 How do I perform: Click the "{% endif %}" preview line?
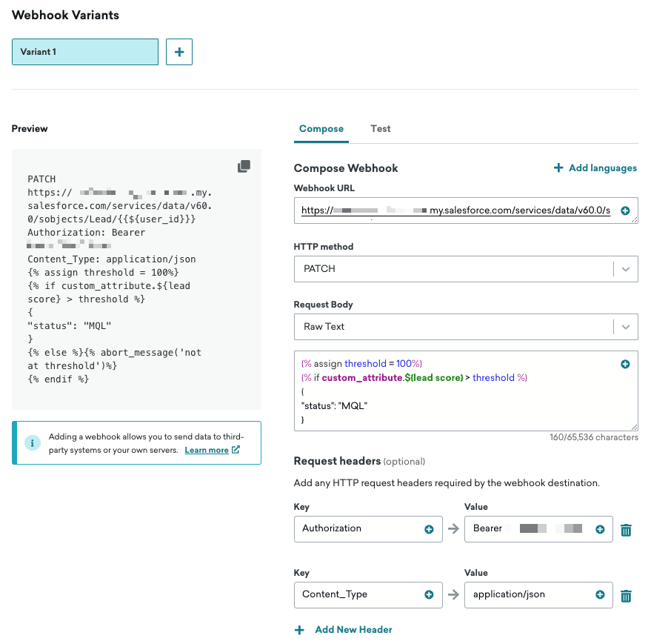(58, 379)
